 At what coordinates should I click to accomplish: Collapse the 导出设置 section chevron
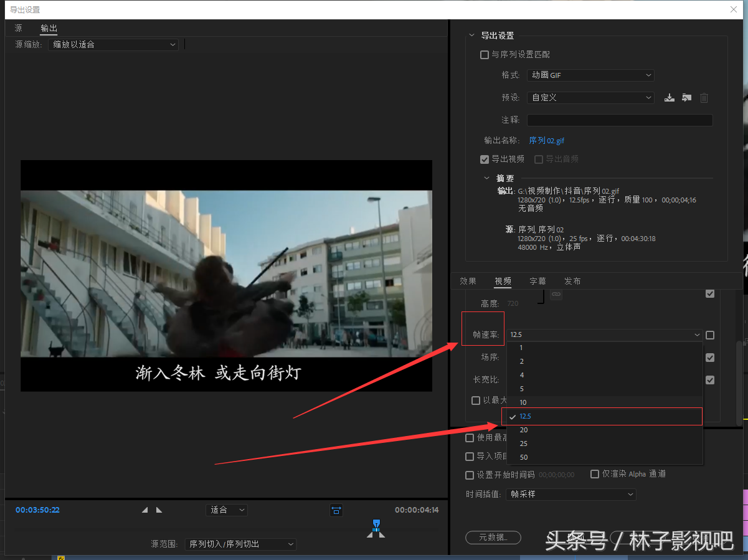(471, 36)
